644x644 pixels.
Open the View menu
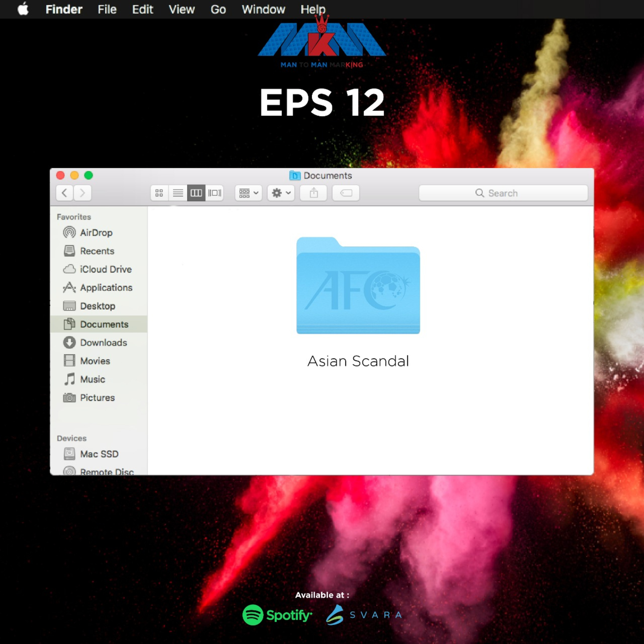click(181, 9)
